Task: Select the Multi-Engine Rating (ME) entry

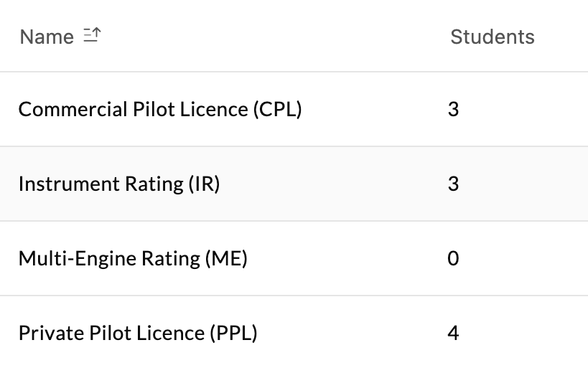Action: click(133, 259)
